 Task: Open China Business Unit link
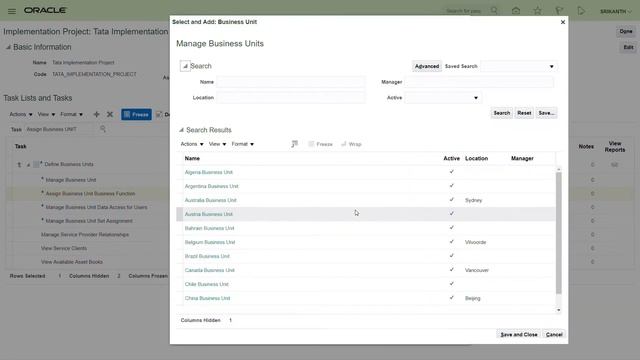[207, 298]
